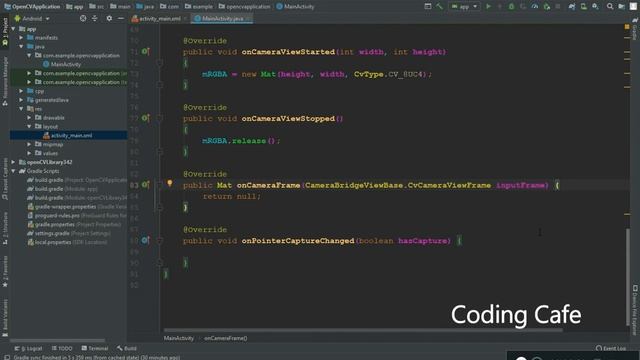The width and height of the screenshot is (640, 360).
Task: Collapse all in the Project panel header
Action: pos(95,18)
